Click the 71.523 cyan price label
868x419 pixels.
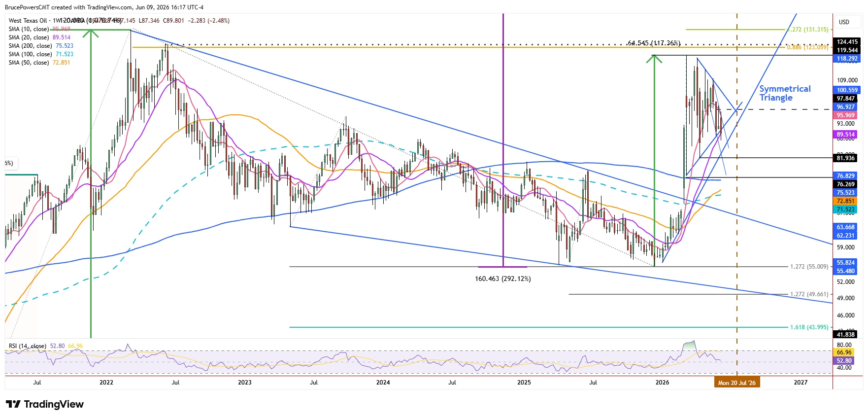coord(846,209)
